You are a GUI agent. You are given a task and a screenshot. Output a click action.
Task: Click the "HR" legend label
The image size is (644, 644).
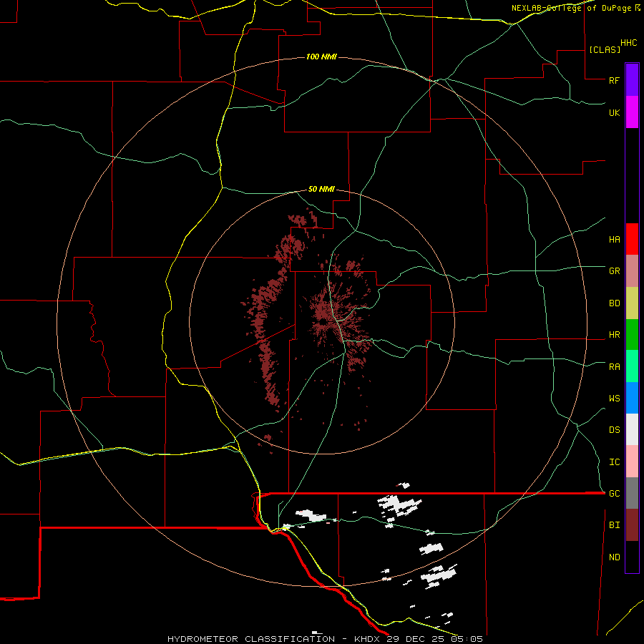pyautogui.click(x=614, y=335)
